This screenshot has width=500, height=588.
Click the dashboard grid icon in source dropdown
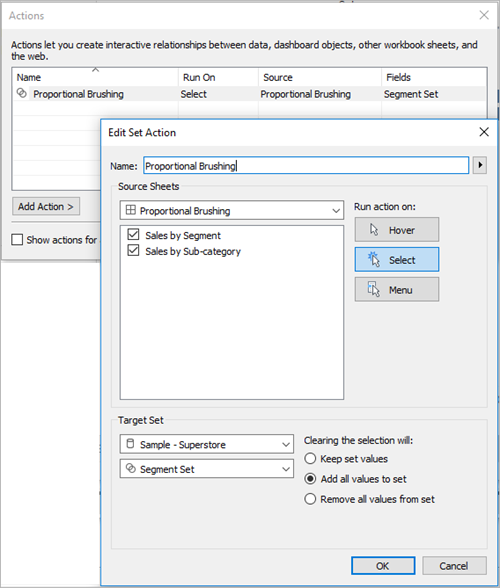point(131,210)
